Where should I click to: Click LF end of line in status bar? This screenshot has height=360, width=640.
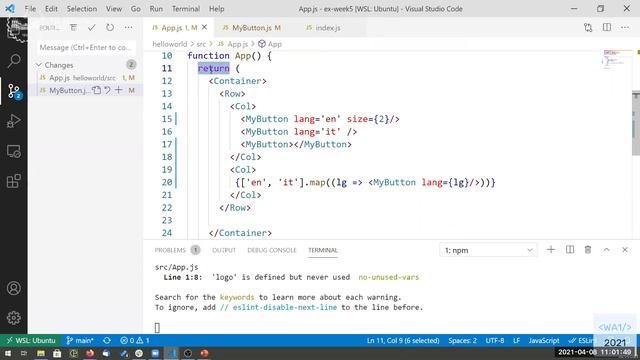(516, 340)
